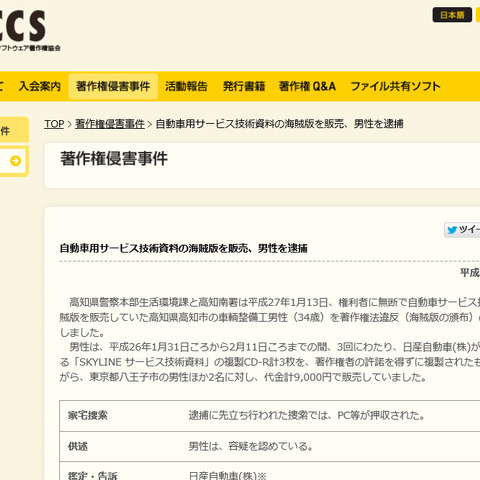The height and width of the screenshot is (480, 480).
Task: Follow the 著作権侵害事件 breadcrumb link
Action: 110,124
